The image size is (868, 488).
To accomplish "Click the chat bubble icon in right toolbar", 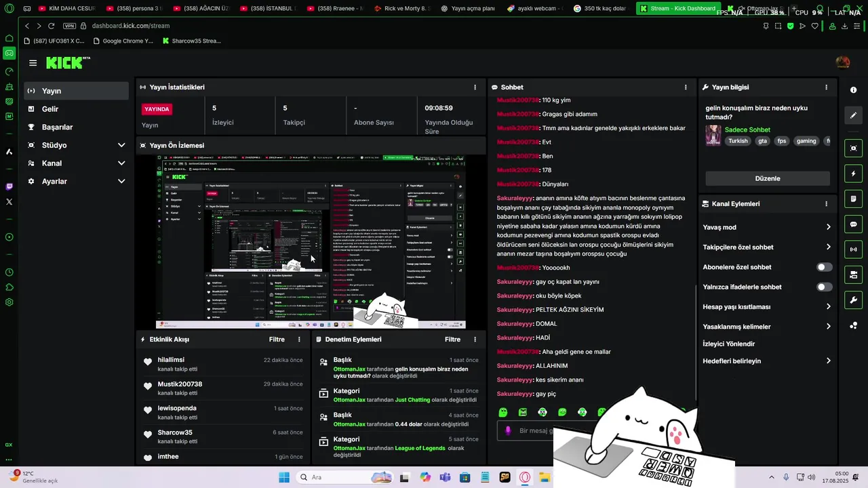I will click(x=853, y=224).
